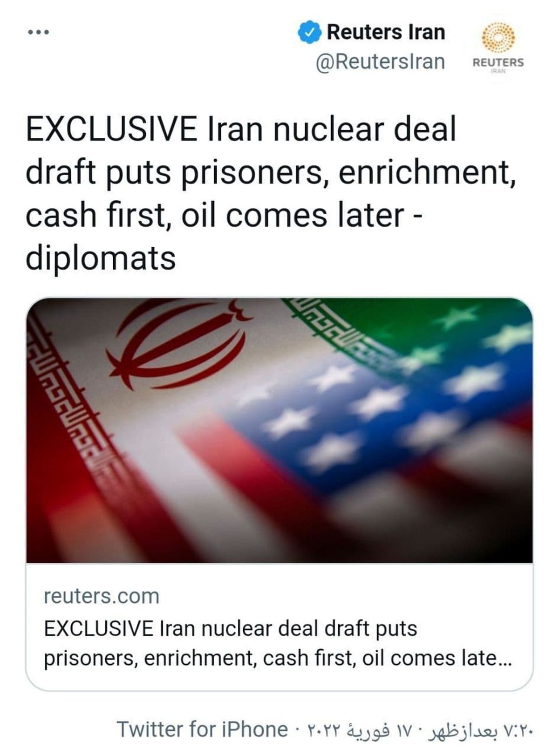Image resolution: width=559 pixels, height=756 pixels.
Task: Open the link card headline text
Action: pyautogui.click(x=230, y=628)
